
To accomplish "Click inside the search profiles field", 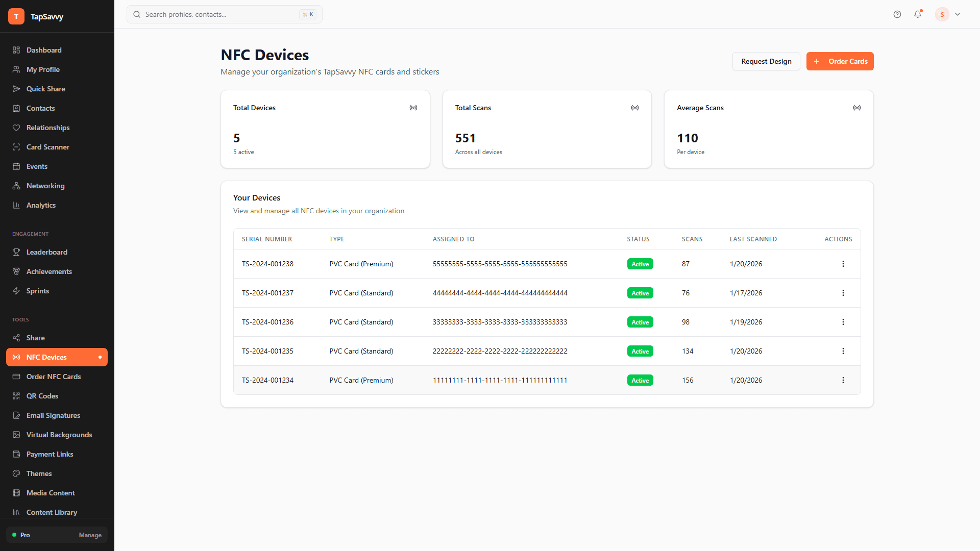I will click(x=214, y=14).
